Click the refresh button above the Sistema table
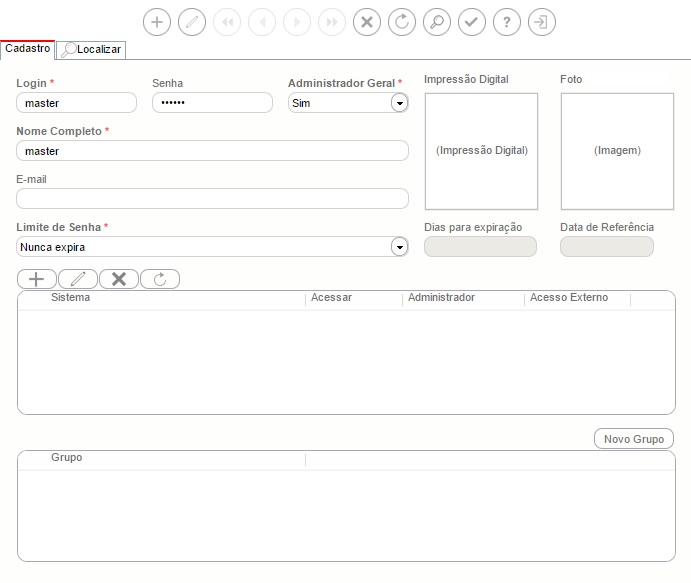 click(x=159, y=279)
